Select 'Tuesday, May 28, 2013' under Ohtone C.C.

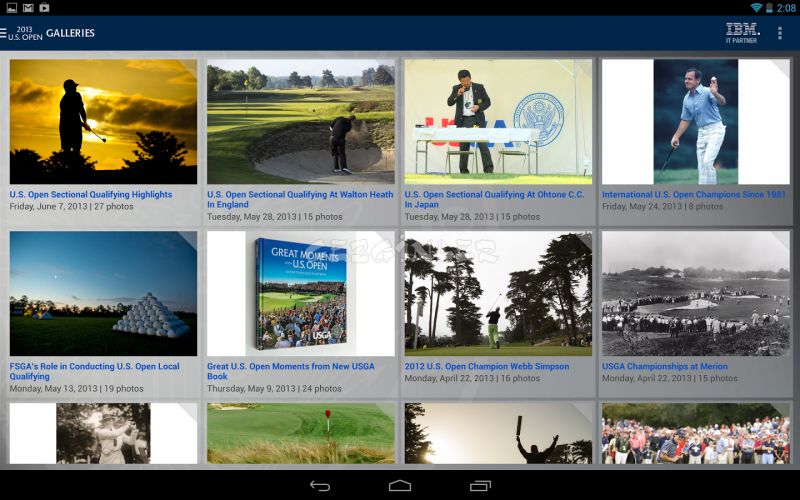[x=449, y=217]
